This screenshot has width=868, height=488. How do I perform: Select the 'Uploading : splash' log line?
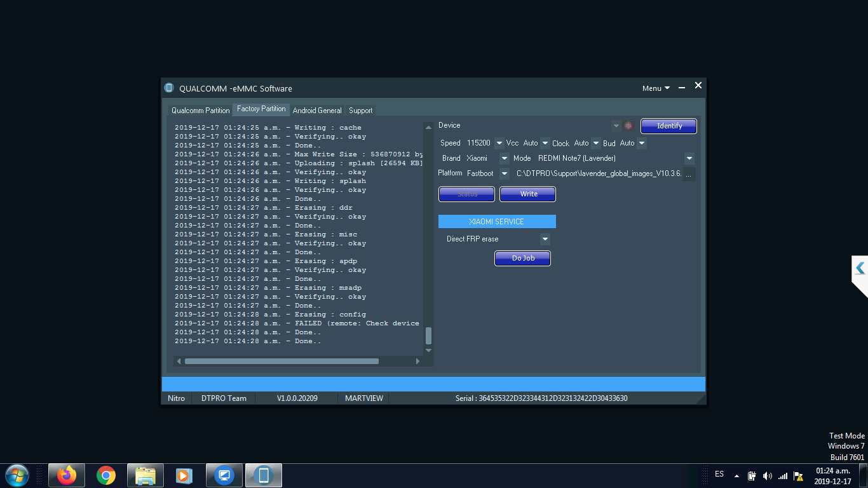click(299, 163)
